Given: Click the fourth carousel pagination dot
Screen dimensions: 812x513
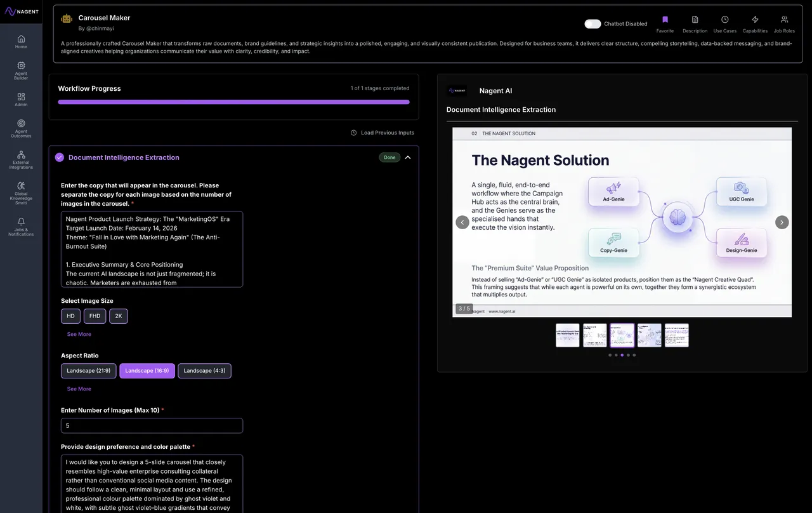Looking at the screenshot, I should click(x=628, y=355).
